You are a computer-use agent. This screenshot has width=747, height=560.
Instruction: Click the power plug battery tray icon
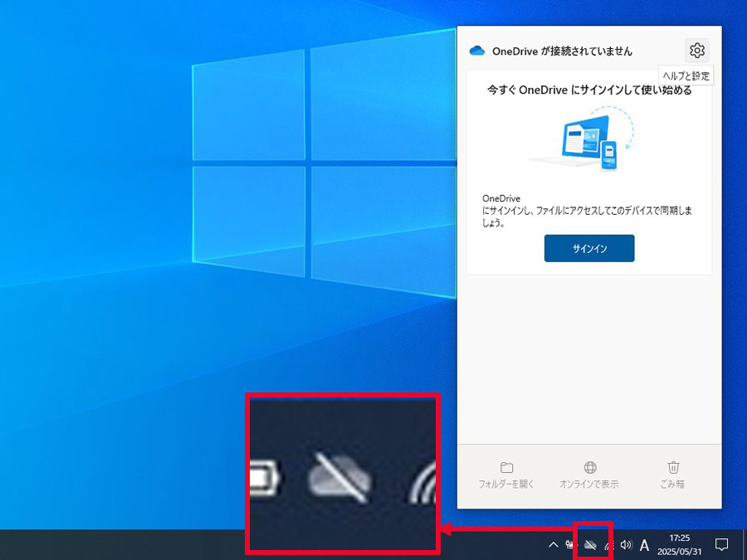(571, 544)
